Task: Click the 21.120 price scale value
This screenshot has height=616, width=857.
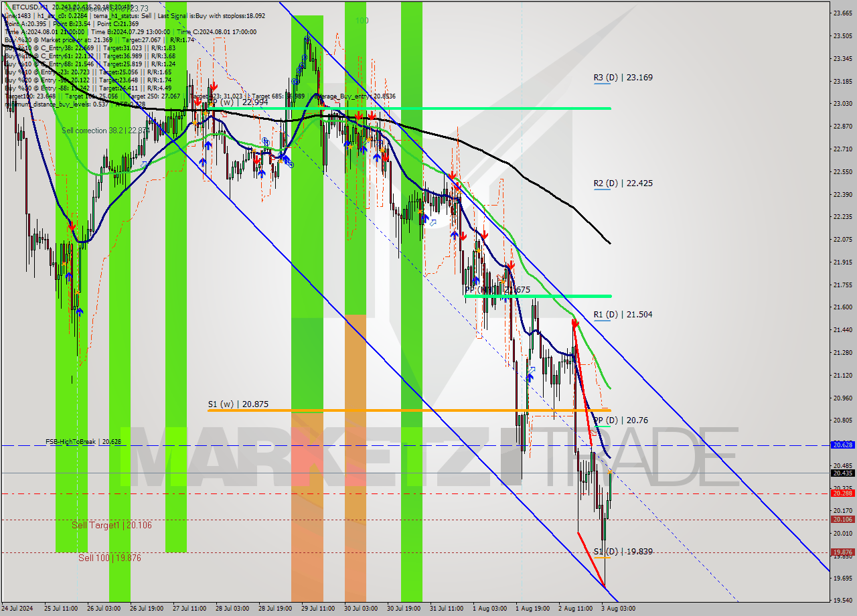Action: pyautogui.click(x=842, y=375)
